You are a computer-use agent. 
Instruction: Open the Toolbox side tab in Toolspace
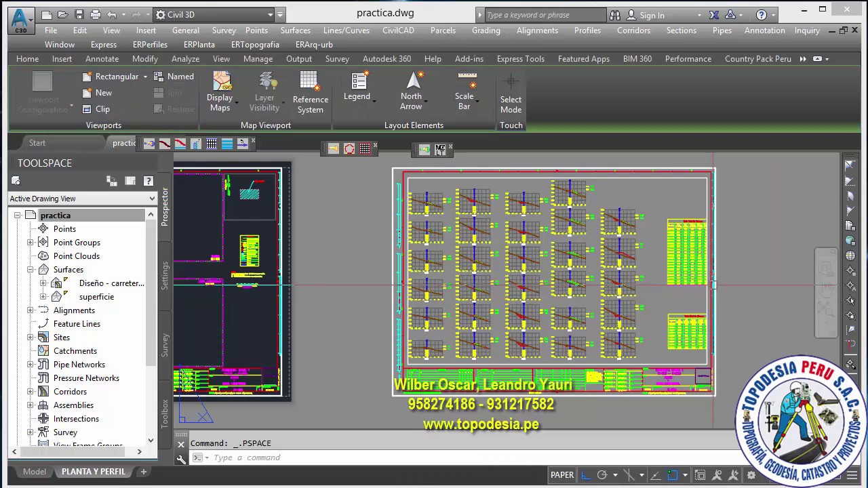coord(165,413)
